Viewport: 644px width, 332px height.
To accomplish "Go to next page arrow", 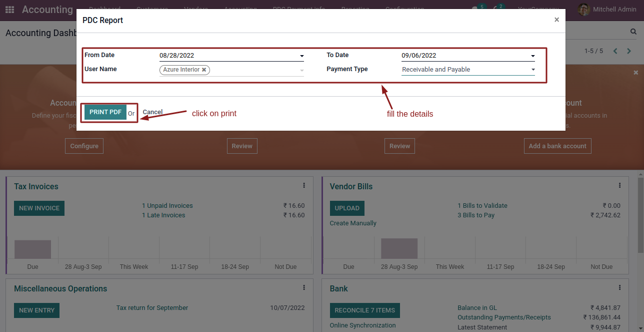I will 629,51.
